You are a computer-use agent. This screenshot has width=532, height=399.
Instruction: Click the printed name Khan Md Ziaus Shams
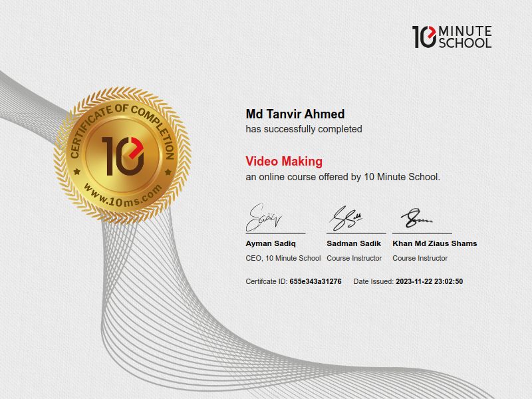434,243
